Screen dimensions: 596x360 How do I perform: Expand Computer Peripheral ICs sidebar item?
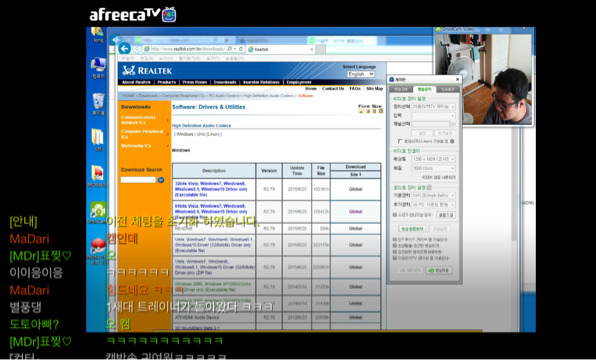[x=144, y=134]
